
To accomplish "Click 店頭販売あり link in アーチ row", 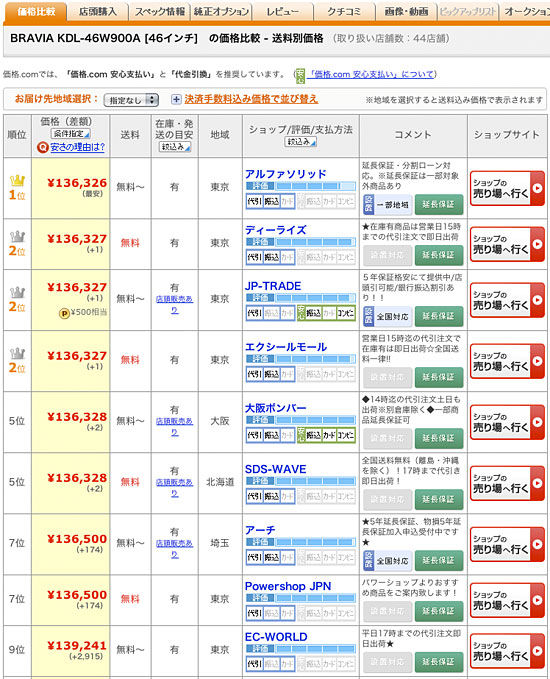I will [x=175, y=549].
